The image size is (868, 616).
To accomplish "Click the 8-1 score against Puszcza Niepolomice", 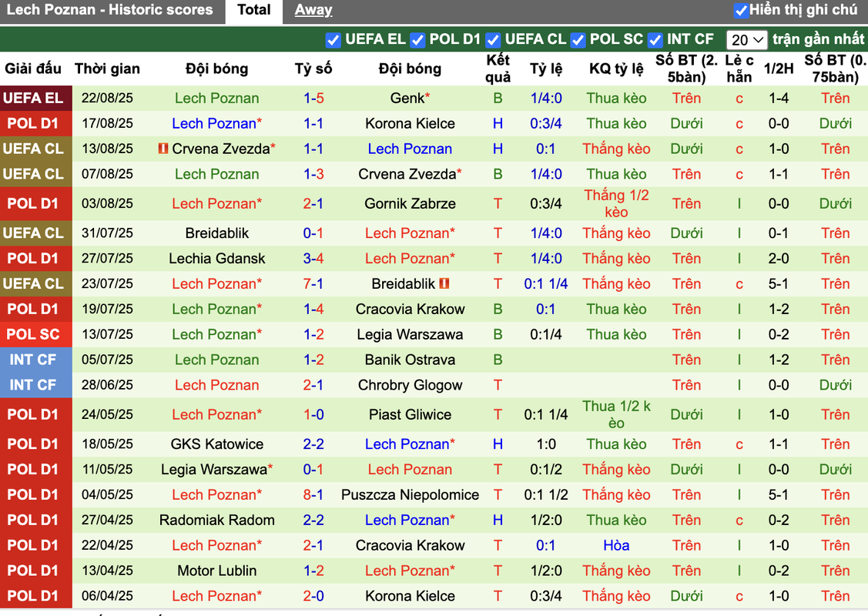I will click(313, 495).
